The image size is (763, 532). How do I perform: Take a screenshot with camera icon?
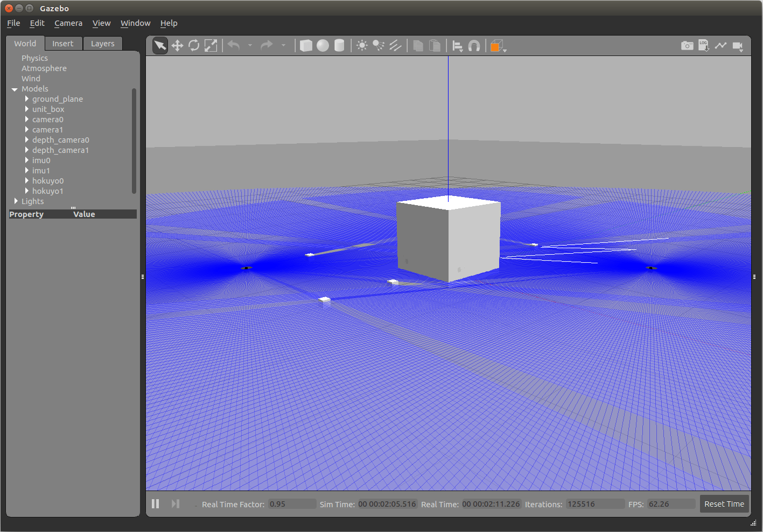(687, 46)
